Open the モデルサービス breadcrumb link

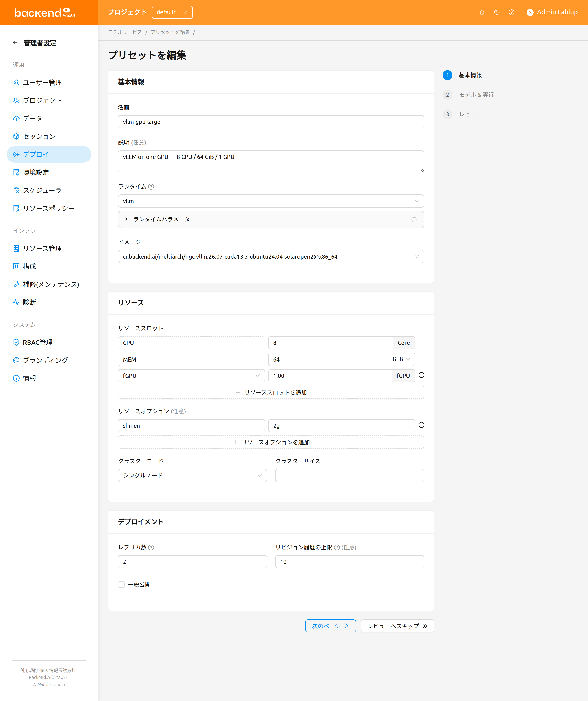125,32
